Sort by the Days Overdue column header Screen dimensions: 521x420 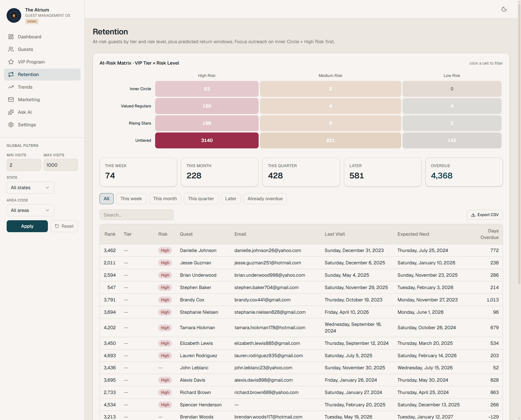click(489, 234)
